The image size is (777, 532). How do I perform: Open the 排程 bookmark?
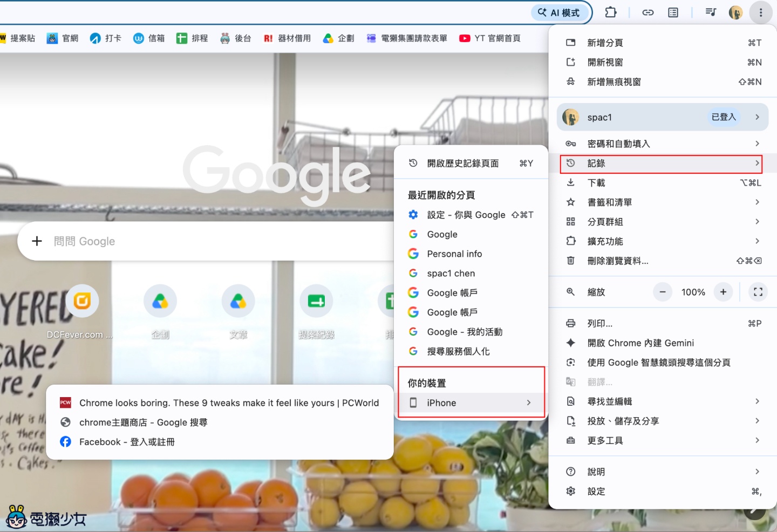[192, 38]
